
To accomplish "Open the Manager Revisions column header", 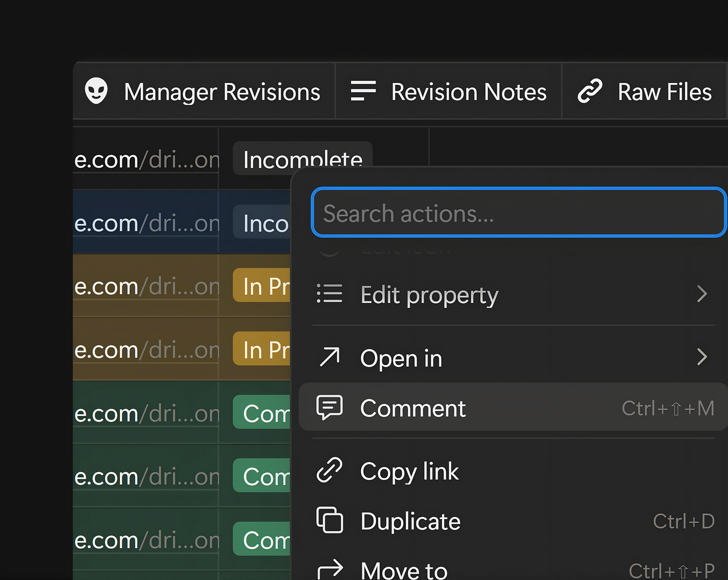I will pyautogui.click(x=204, y=91).
